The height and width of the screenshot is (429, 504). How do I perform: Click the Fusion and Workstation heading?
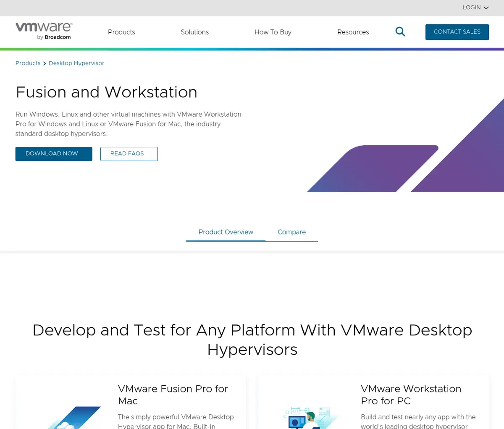point(106,92)
